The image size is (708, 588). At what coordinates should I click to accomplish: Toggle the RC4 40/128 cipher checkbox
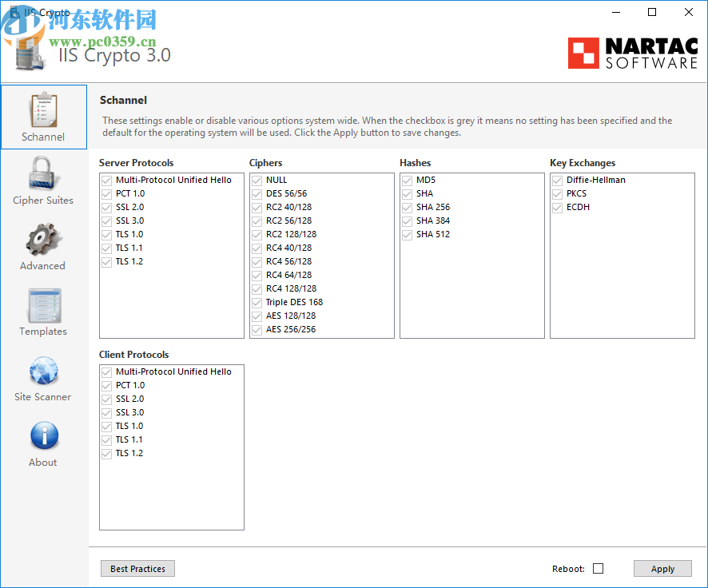(257, 248)
